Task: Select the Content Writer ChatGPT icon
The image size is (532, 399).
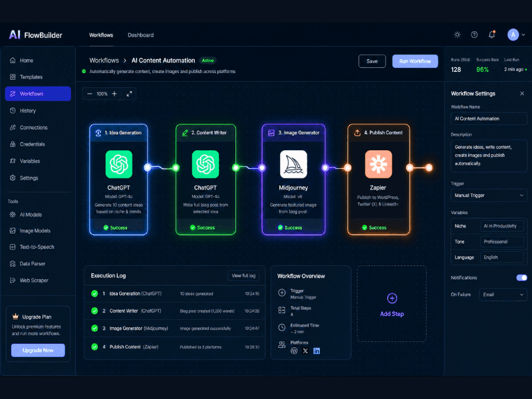Action: [205, 164]
